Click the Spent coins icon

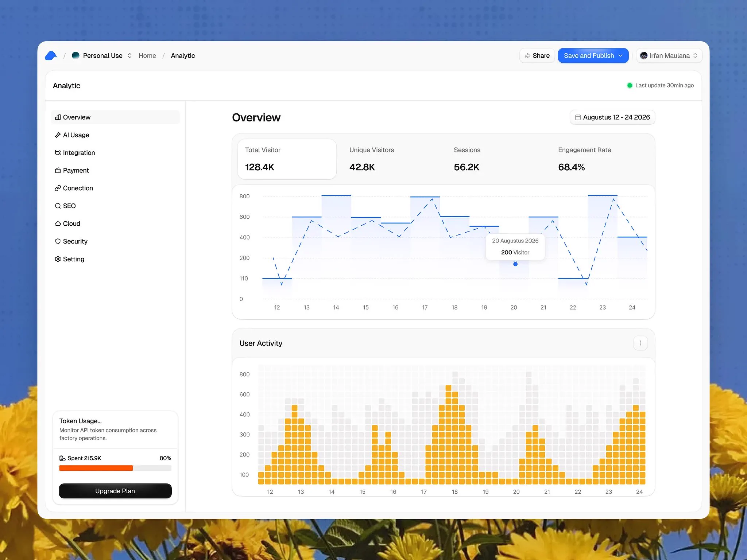point(62,458)
